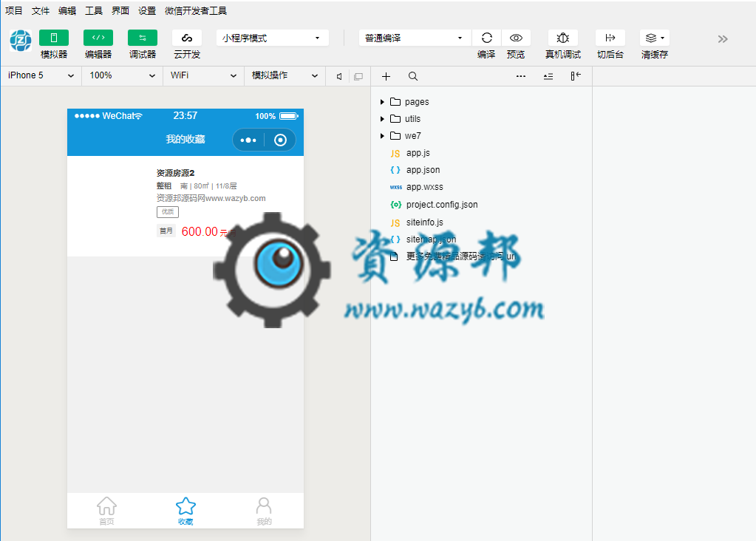Select the 收藏 favorites tab
This screenshot has width=756, height=541.
(x=185, y=511)
